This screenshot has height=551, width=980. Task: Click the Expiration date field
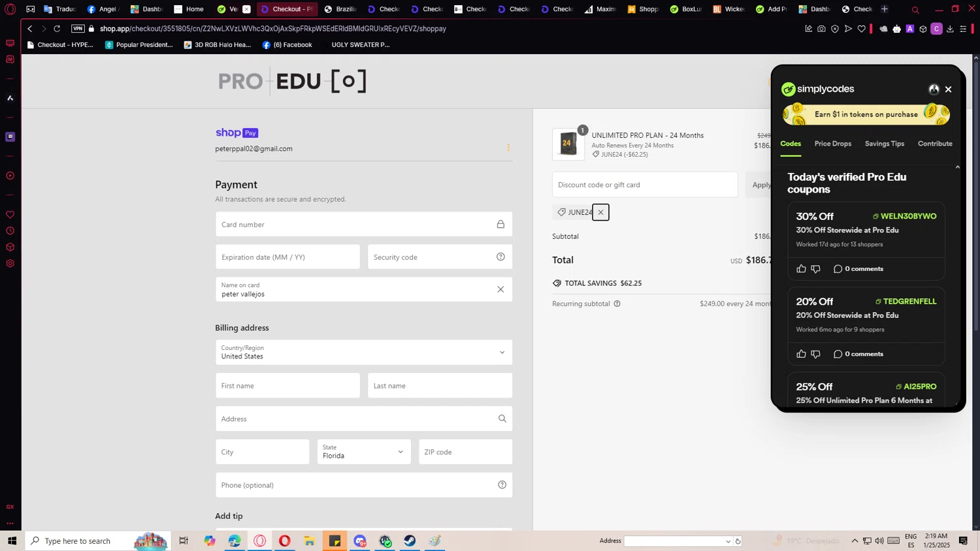point(287,257)
